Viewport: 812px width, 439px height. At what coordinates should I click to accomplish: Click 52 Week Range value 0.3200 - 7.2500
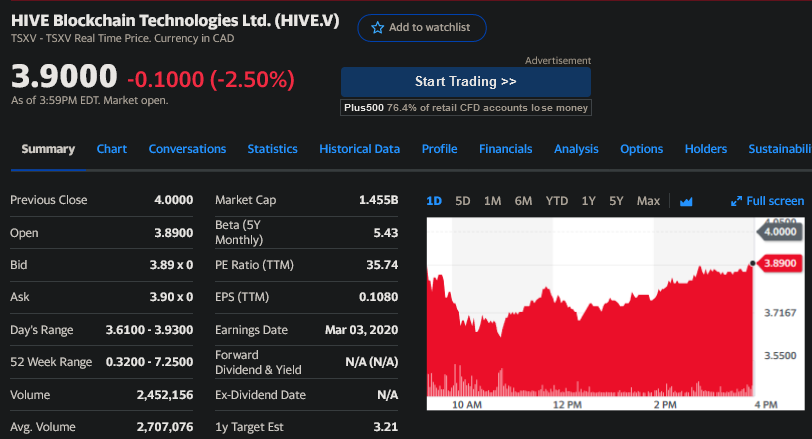click(x=149, y=362)
